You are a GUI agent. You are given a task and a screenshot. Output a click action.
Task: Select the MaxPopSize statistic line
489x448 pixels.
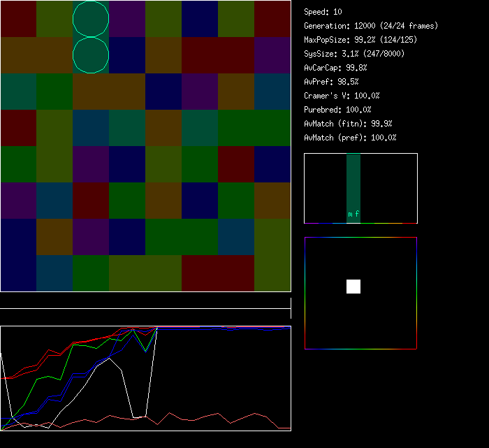tap(353, 40)
